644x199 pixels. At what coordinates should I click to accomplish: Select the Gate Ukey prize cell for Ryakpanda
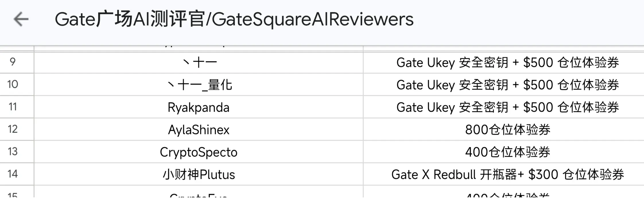coord(504,107)
